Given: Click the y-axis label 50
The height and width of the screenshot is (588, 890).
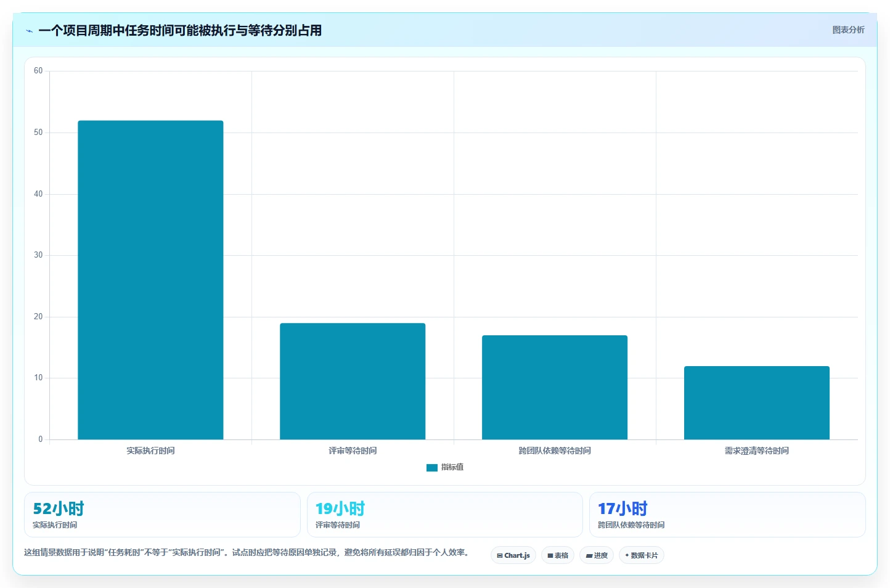Looking at the screenshot, I should pyautogui.click(x=38, y=133).
